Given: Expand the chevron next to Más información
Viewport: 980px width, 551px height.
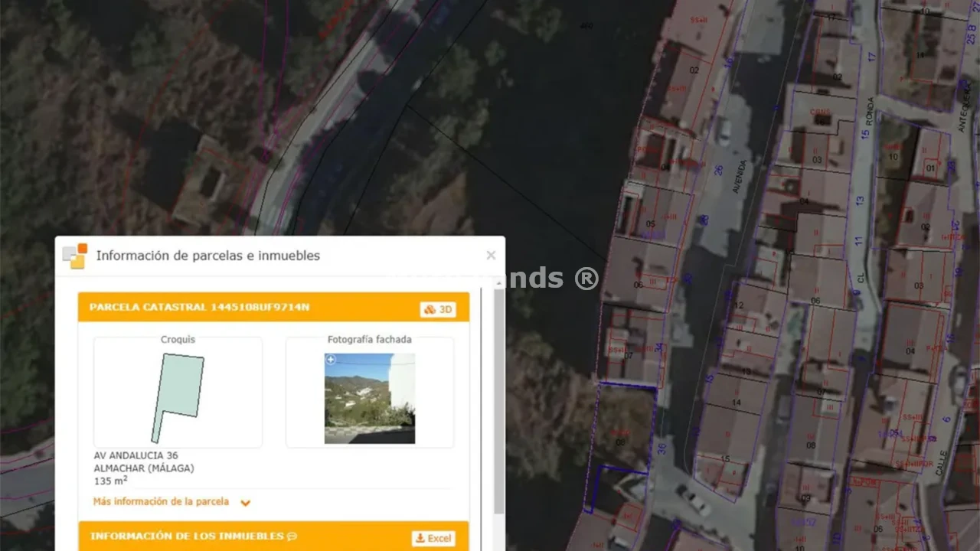Looking at the screenshot, I should click(x=245, y=503).
